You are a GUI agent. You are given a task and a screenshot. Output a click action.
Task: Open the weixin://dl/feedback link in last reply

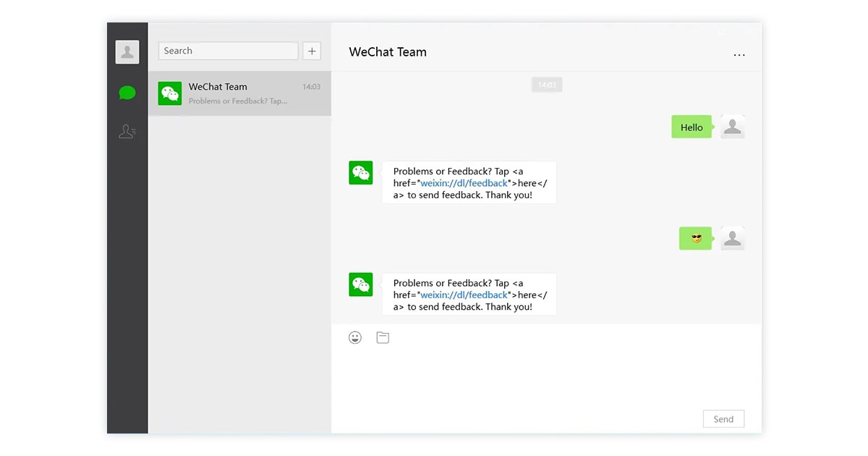(464, 295)
